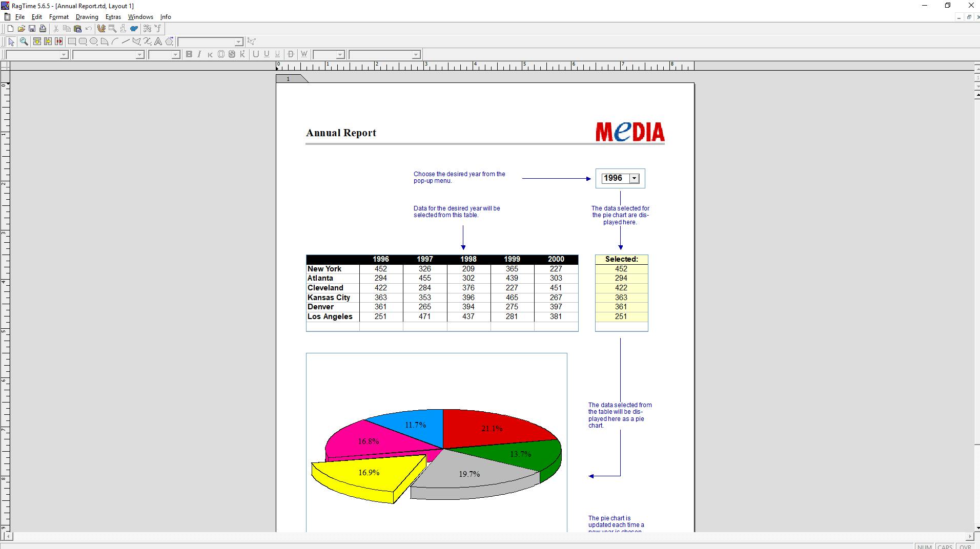Click the edit polygon points icon
Screen dimensions: 980x549
(251, 41)
